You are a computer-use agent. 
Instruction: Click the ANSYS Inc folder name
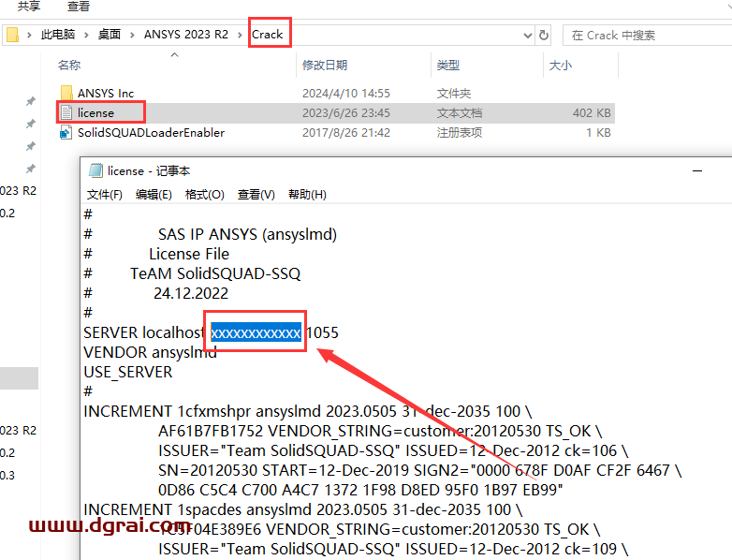[x=106, y=94]
